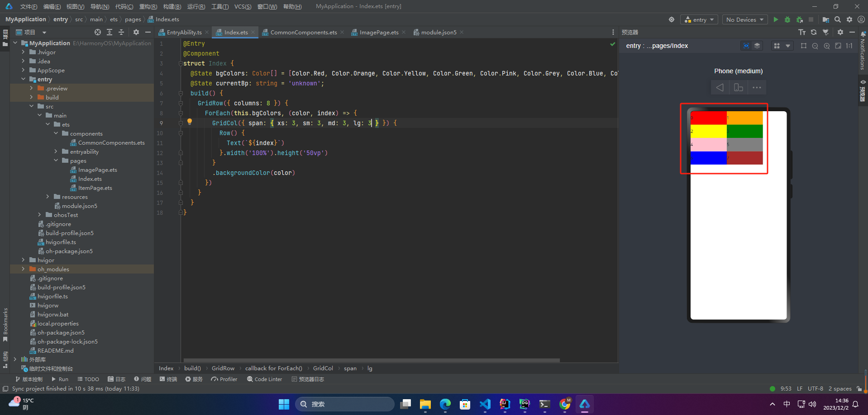
Task: Open the Code Linter tool window
Action: click(x=265, y=379)
